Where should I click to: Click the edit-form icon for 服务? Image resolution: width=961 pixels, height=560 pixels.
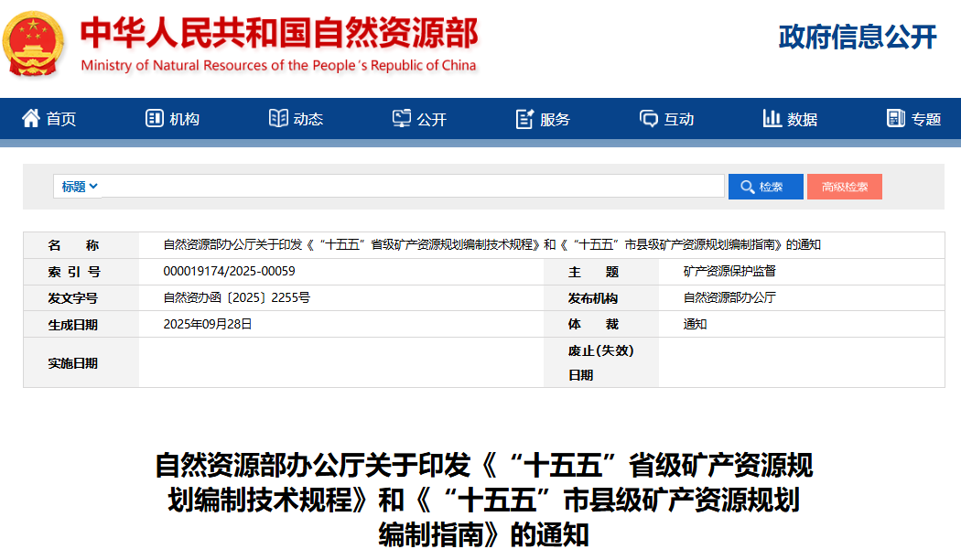point(524,119)
